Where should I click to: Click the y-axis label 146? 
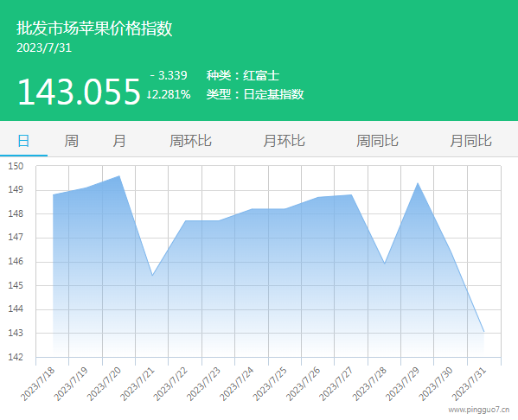[x=16, y=262]
